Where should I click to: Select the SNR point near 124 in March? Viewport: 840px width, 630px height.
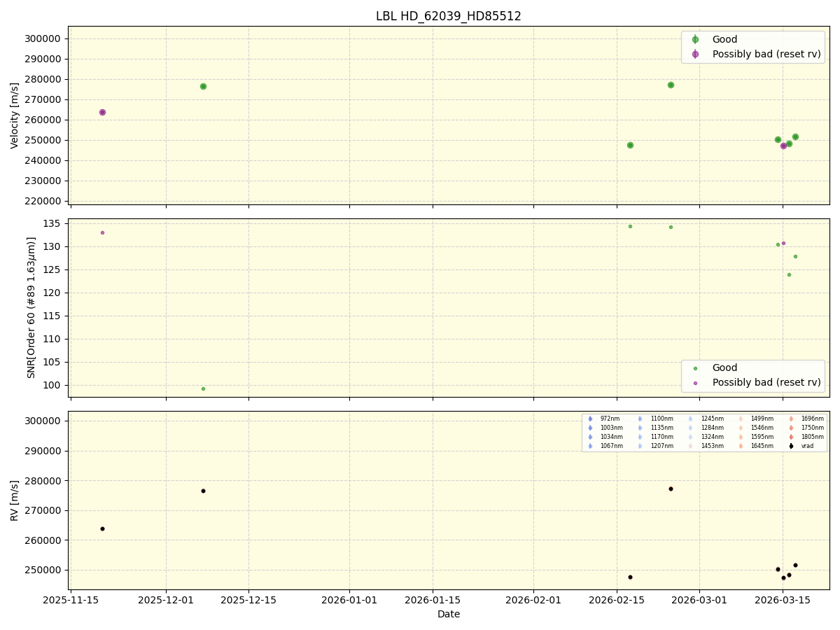789,274
